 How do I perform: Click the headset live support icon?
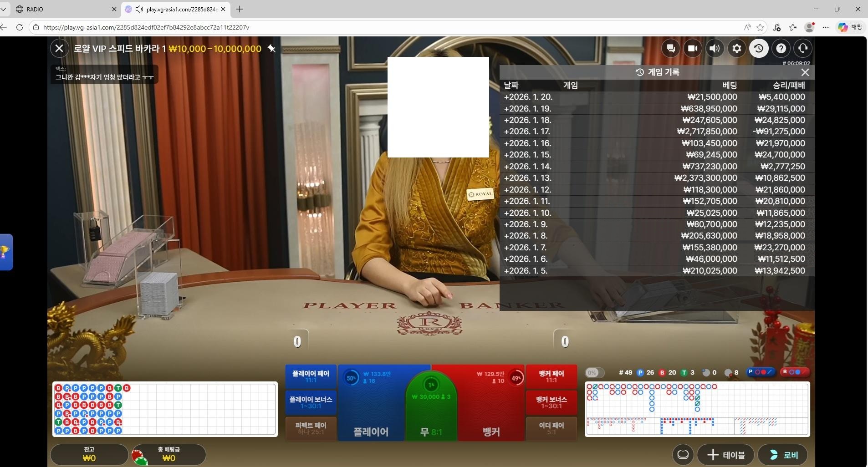[x=803, y=48]
